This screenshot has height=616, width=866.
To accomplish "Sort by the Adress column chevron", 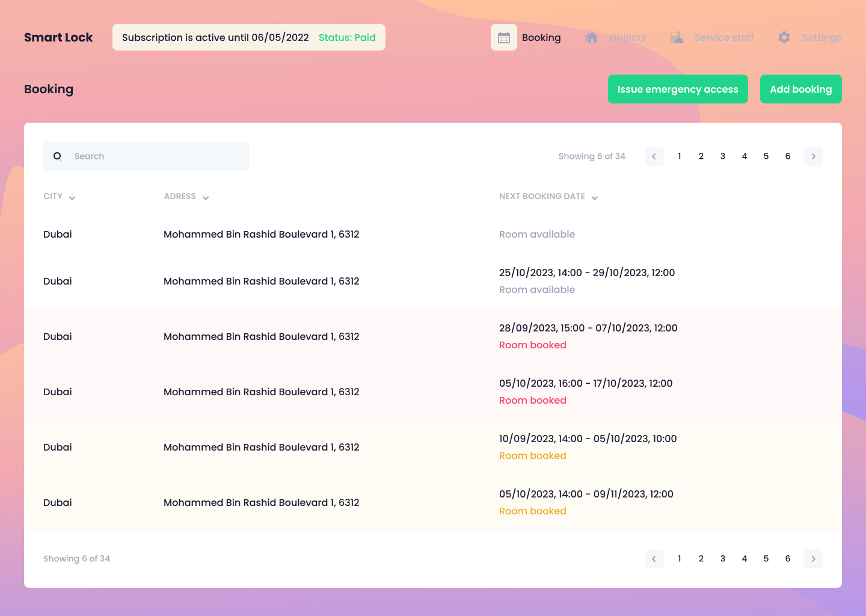I will (206, 197).
